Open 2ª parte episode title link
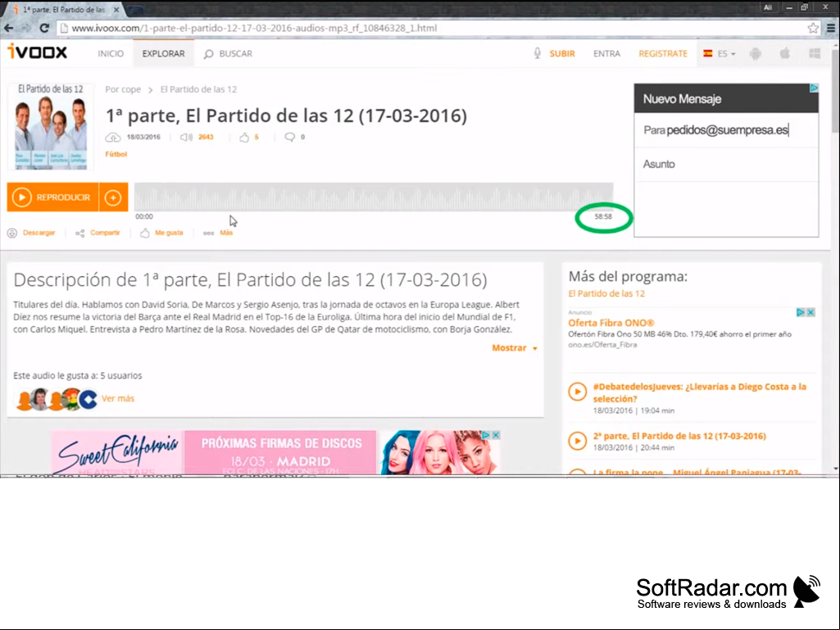The height and width of the screenshot is (630, 840). tap(679, 436)
